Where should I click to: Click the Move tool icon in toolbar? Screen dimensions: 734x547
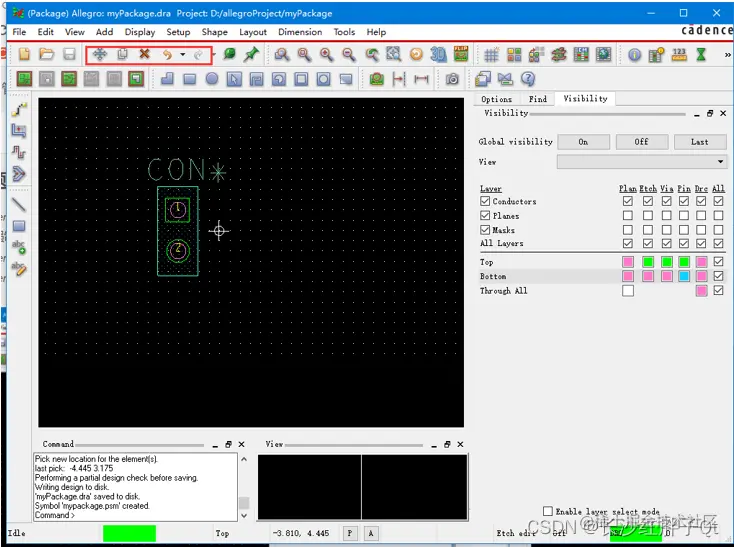(x=100, y=54)
